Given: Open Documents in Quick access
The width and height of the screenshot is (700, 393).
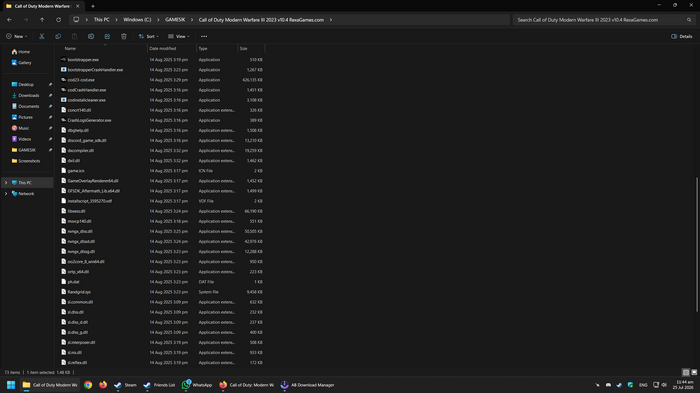Looking at the screenshot, I should pyautogui.click(x=29, y=106).
